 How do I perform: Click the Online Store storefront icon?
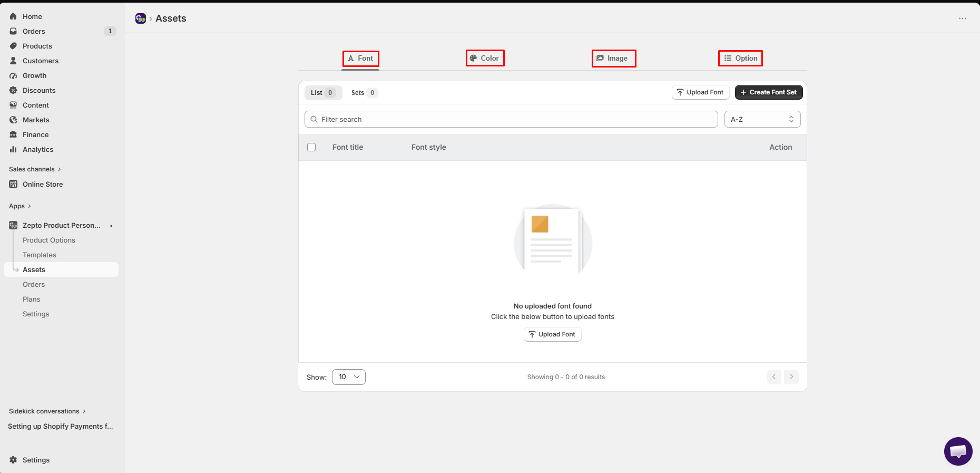13,184
